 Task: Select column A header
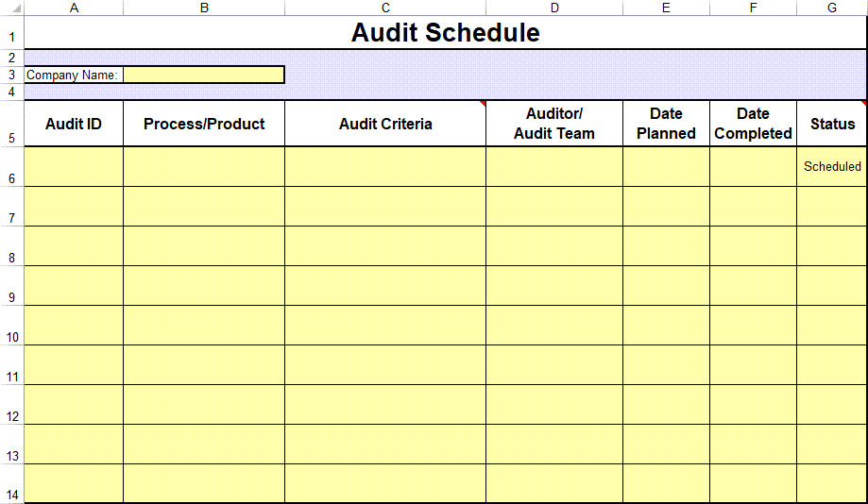(x=74, y=8)
